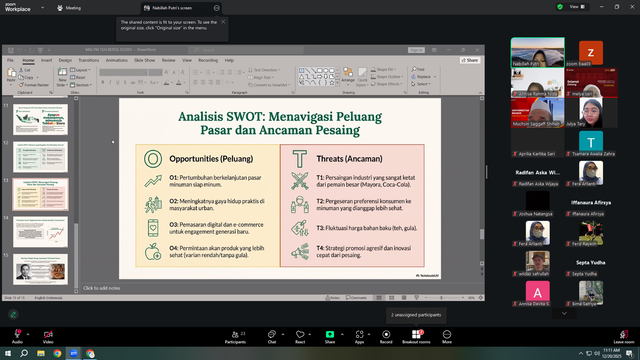Open the options arrow next to Share
This screenshot has height=360, width=640.
pyautogui.click(x=342, y=334)
